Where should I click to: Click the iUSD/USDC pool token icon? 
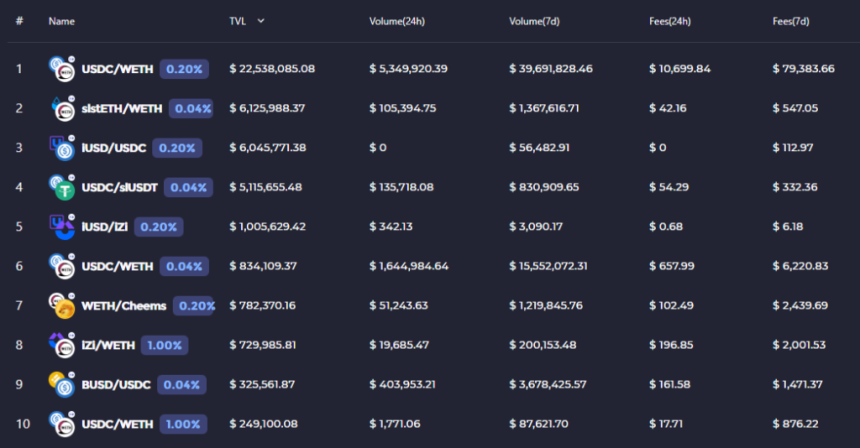pyautogui.click(x=62, y=148)
